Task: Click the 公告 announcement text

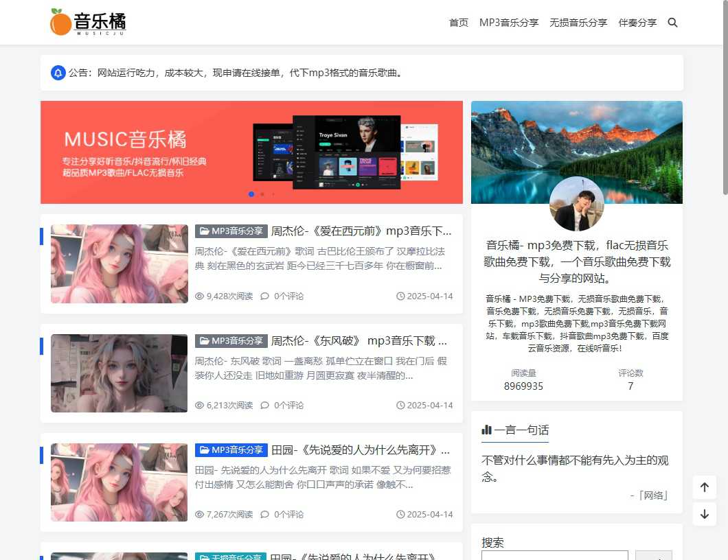Action: point(236,73)
